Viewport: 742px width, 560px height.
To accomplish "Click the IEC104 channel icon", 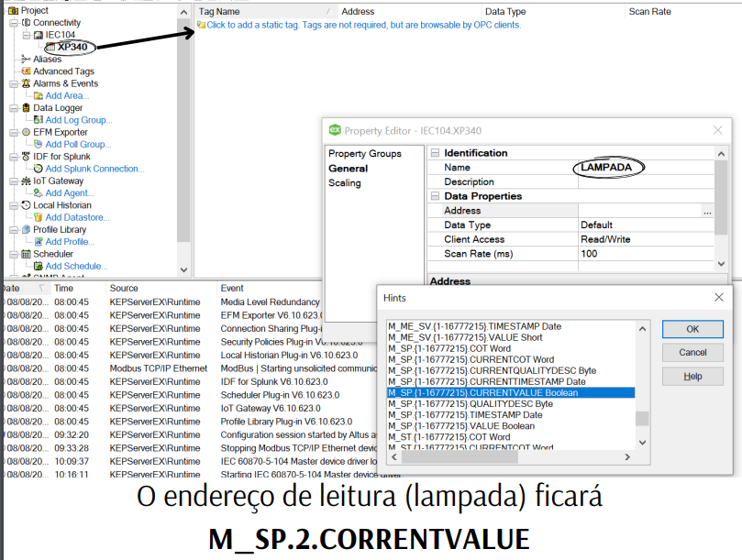I will (38, 35).
